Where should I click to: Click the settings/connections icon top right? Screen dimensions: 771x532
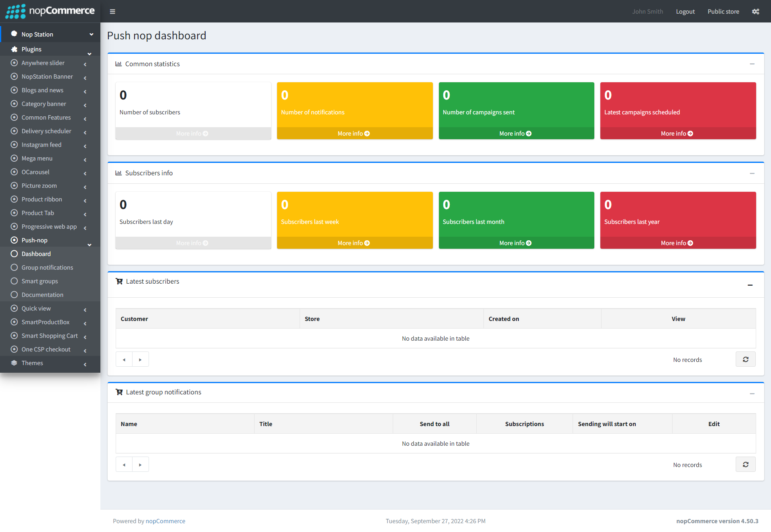(x=756, y=11)
